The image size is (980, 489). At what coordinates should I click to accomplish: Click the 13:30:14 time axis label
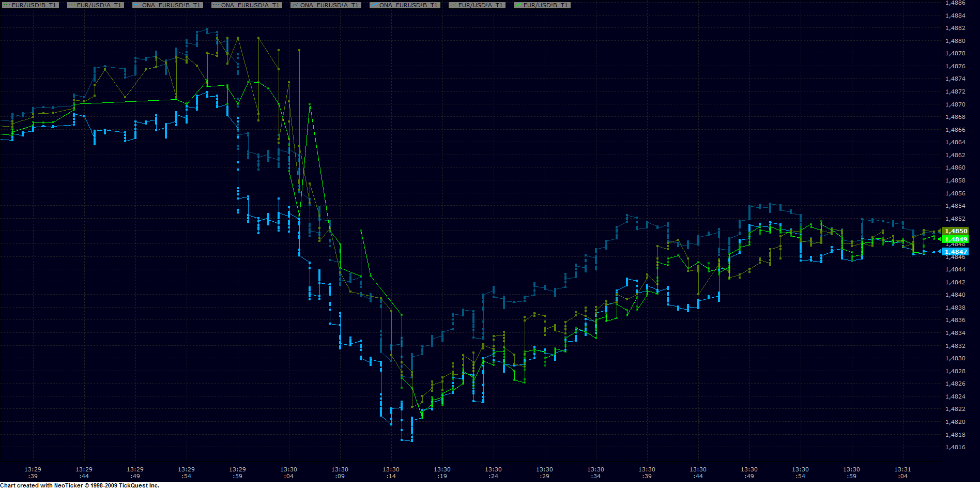click(x=391, y=473)
